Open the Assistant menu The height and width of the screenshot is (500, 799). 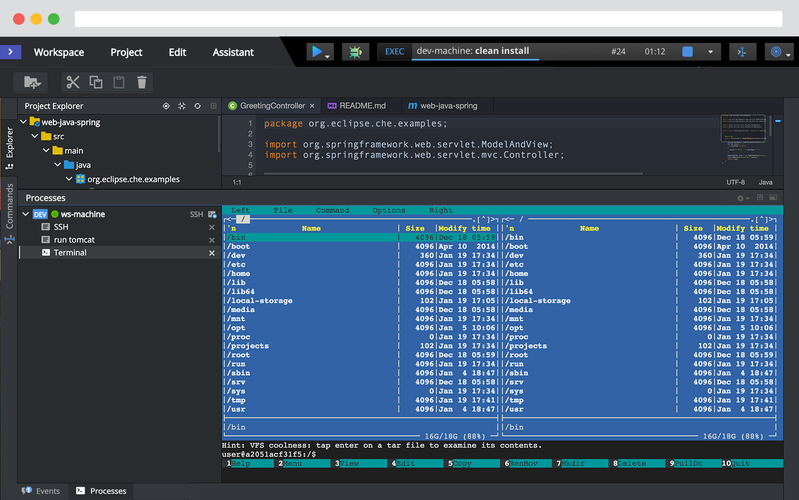233,52
